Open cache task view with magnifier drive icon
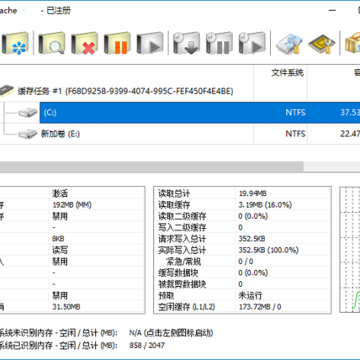The image size is (360, 360). 51,43
